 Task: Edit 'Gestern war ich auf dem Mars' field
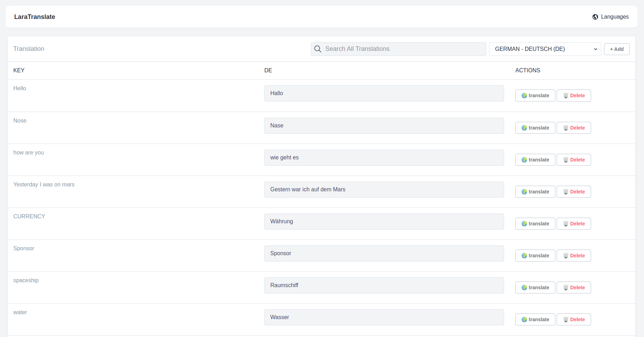(x=384, y=190)
